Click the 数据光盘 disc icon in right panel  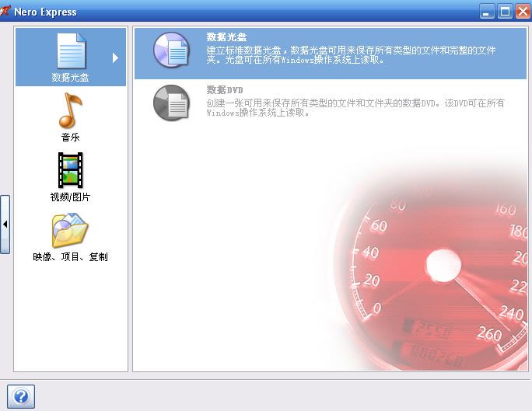tap(171, 50)
